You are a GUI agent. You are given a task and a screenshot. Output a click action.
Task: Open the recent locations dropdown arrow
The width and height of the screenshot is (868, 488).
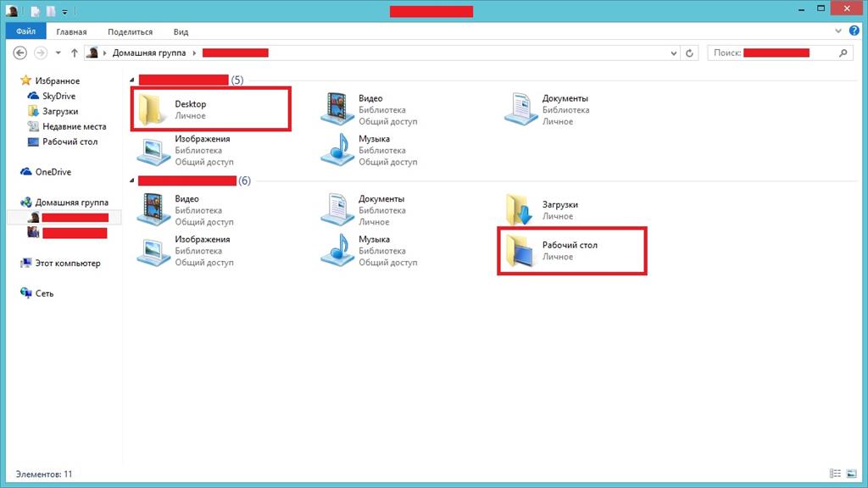pyautogui.click(x=58, y=53)
